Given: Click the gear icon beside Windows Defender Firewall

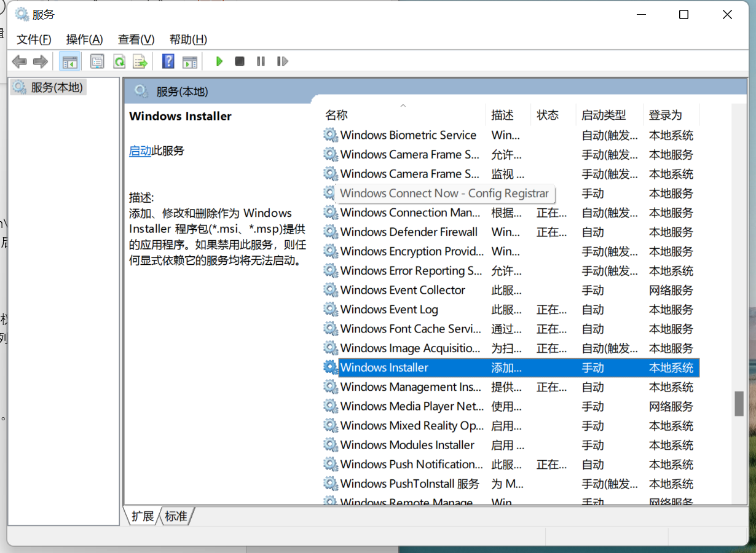Looking at the screenshot, I should (x=331, y=232).
